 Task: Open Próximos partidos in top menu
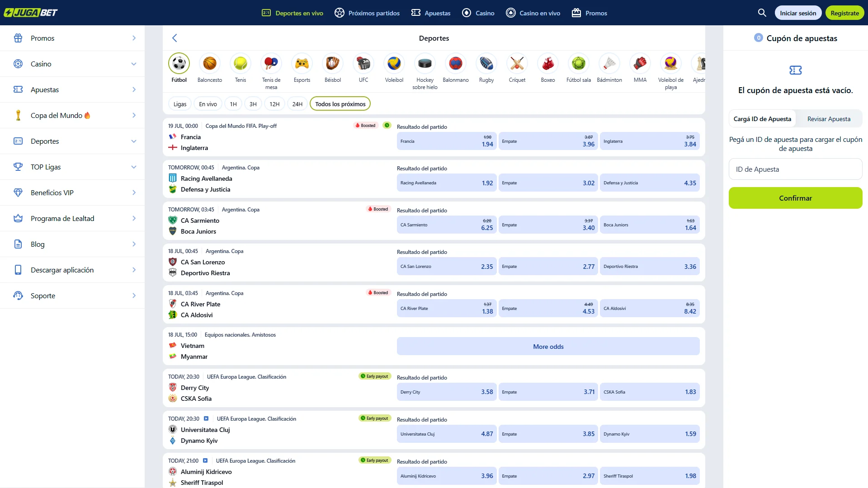[x=367, y=13]
